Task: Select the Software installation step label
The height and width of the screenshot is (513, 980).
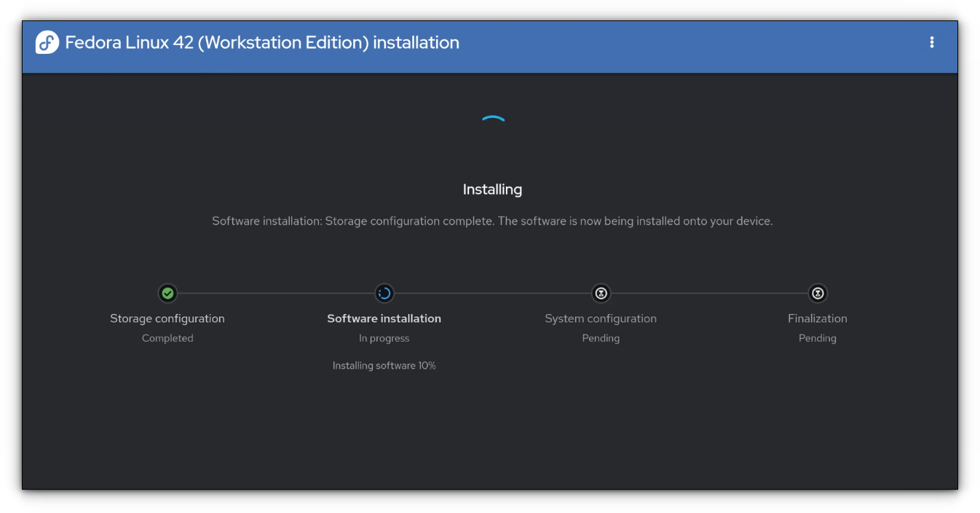Action: (x=384, y=318)
